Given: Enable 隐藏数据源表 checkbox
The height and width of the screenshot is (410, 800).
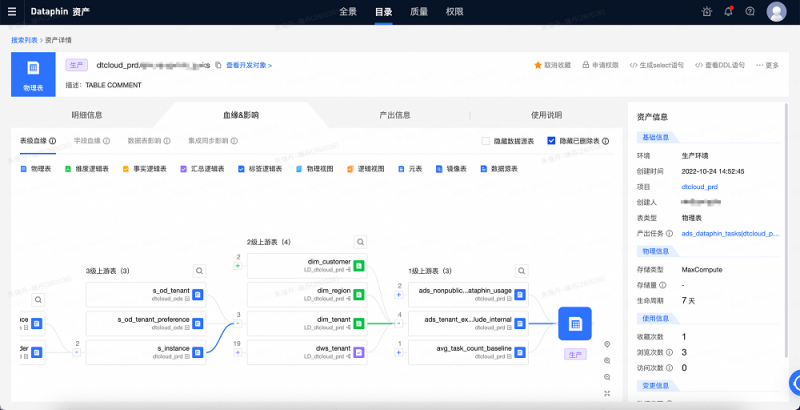Looking at the screenshot, I should pyautogui.click(x=486, y=141).
